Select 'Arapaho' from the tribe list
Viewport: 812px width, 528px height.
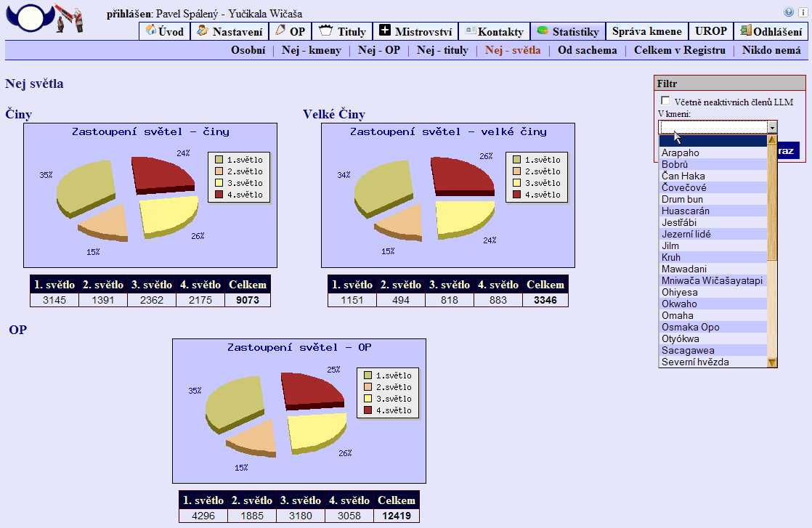680,153
